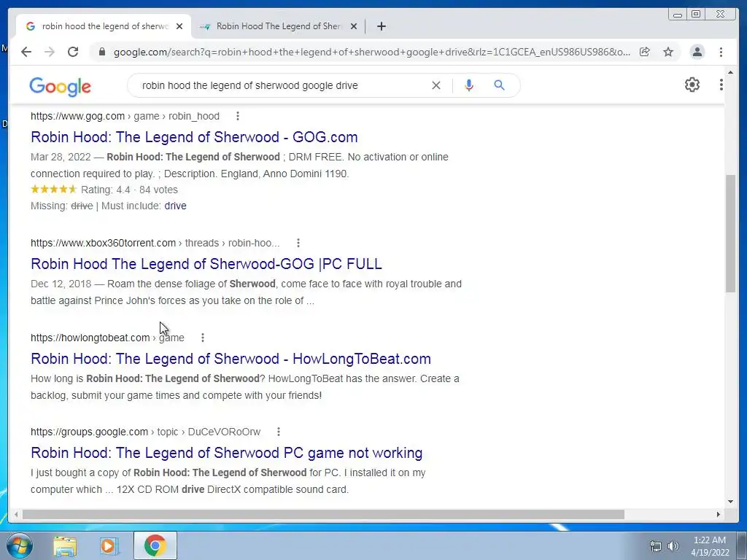
Task: Click the scroll right arrow
Action: (719, 514)
